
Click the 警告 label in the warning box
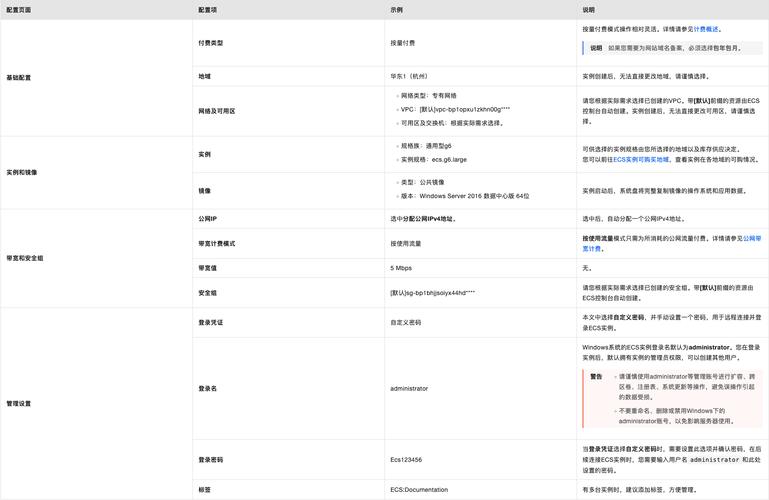point(596,376)
